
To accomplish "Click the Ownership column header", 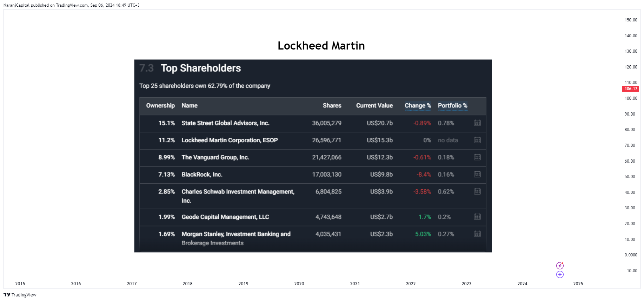I will (x=160, y=106).
